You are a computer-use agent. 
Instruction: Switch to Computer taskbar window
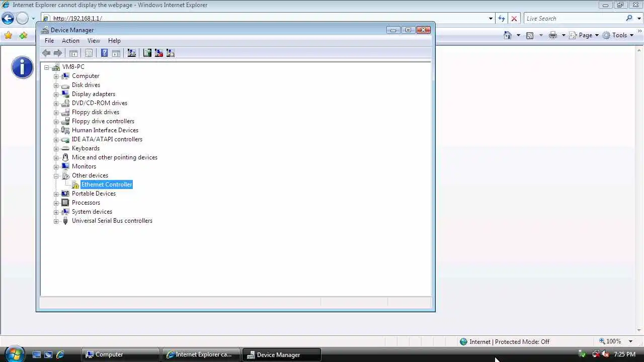click(x=121, y=354)
